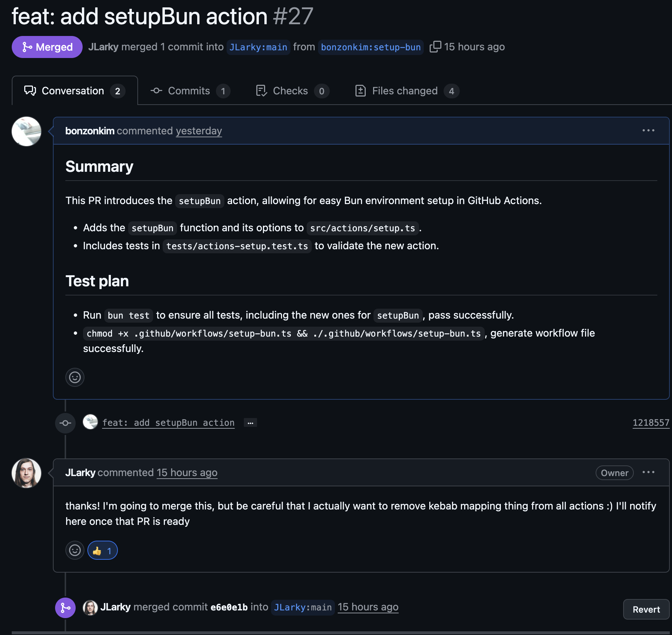The height and width of the screenshot is (635, 672).
Task: Add emoji reaction to JLarky's comment
Action: (75, 550)
